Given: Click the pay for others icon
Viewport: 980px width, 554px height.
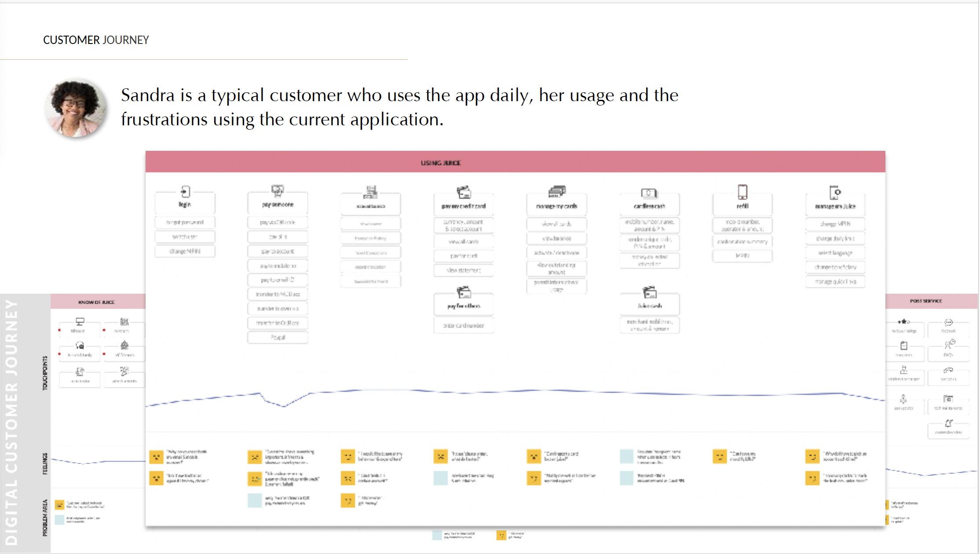Looking at the screenshot, I should pyautogui.click(x=464, y=292).
